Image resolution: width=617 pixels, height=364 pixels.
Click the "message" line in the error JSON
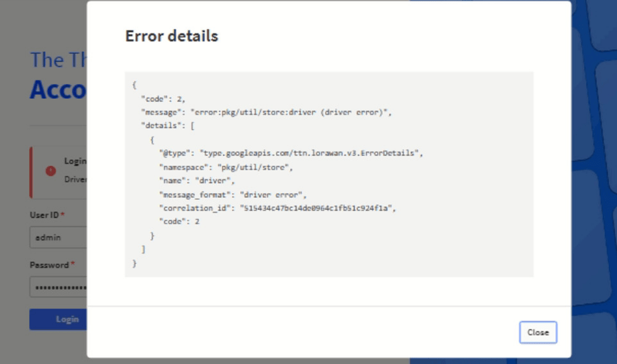point(267,112)
